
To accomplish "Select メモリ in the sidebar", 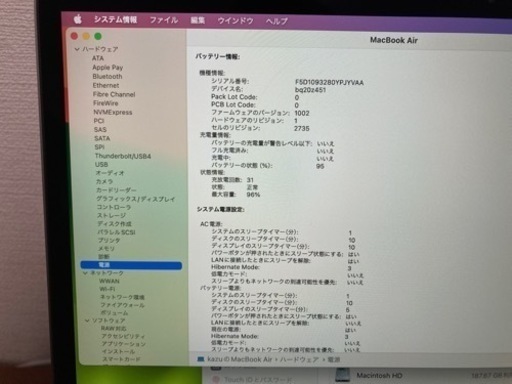I will pos(106,249).
